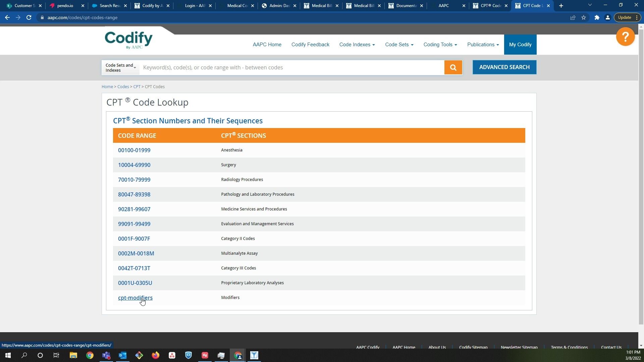Open the browser extensions puzzle icon
644x362 pixels.
597,17
